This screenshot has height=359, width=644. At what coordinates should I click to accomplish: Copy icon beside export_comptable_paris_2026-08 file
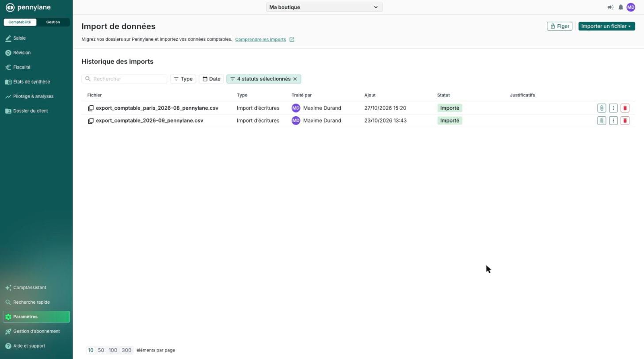coord(91,108)
